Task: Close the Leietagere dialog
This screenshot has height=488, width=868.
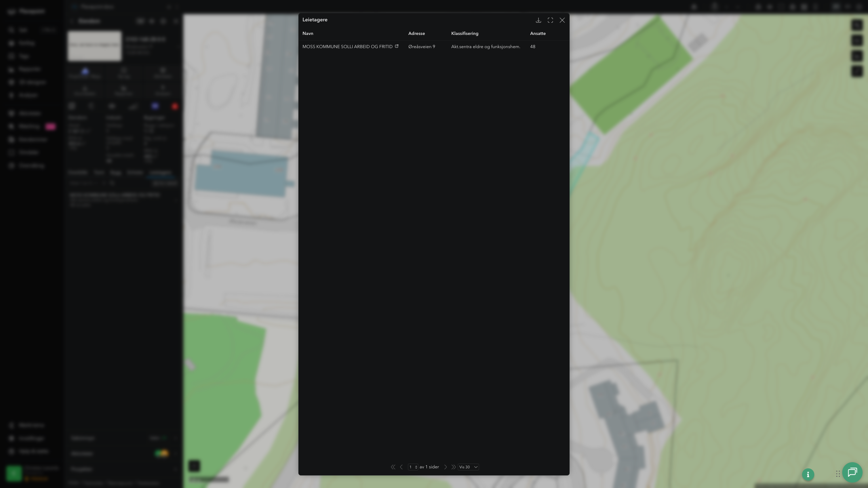Action: pyautogui.click(x=562, y=20)
